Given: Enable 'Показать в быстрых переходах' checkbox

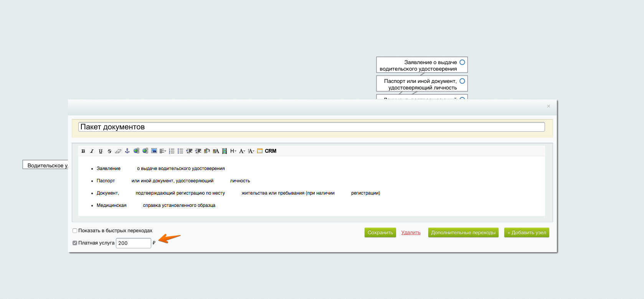Looking at the screenshot, I should pyautogui.click(x=75, y=231).
